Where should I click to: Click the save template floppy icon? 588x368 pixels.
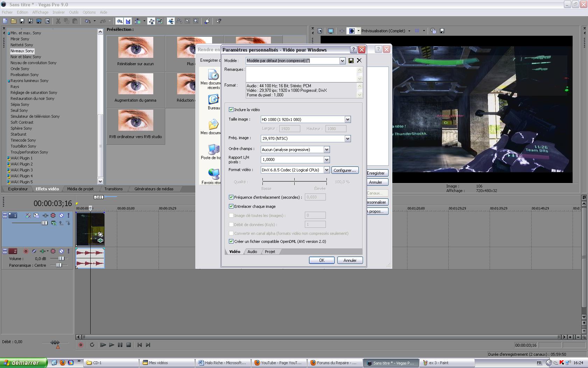pyautogui.click(x=351, y=61)
